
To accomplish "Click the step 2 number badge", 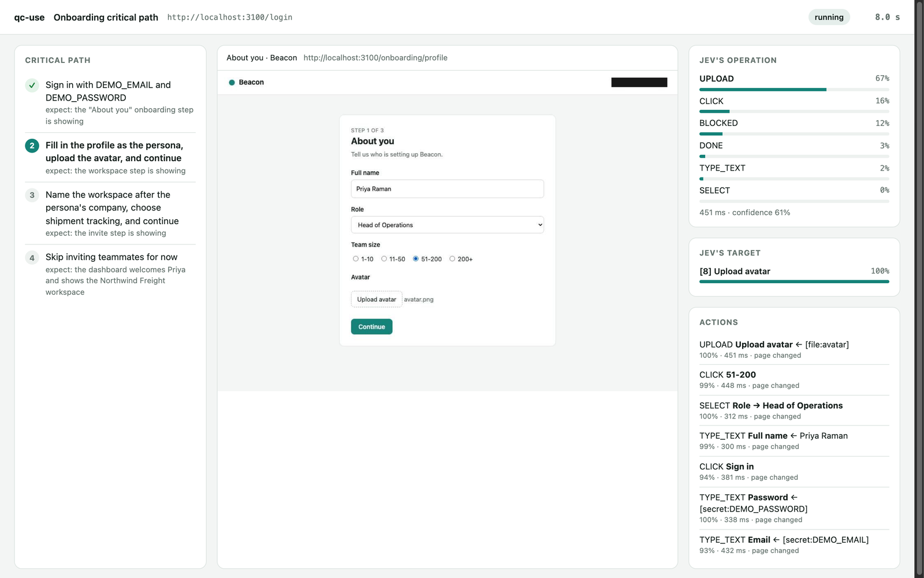I will [x=32, y=146].
